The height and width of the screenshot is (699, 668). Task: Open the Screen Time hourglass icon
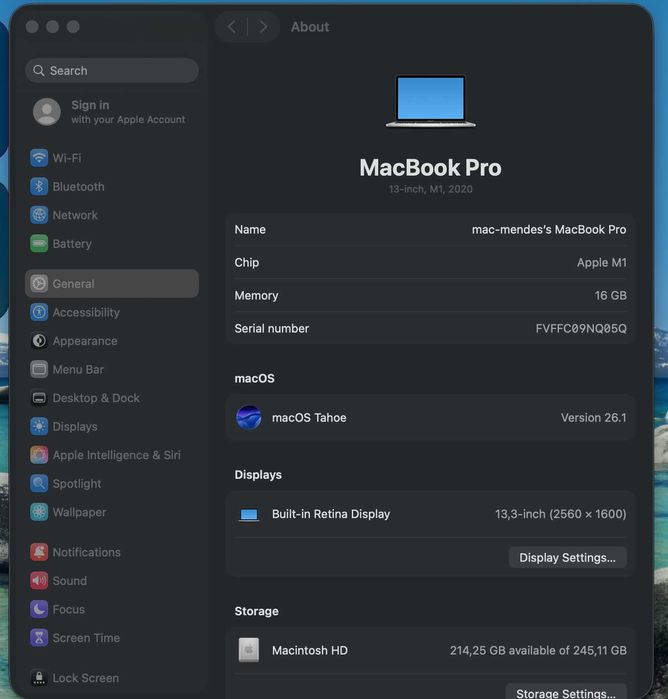(39, 637)
